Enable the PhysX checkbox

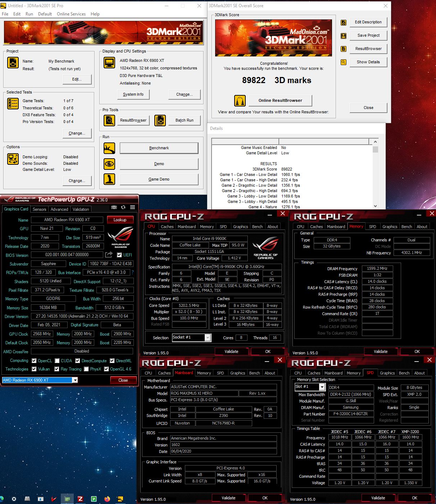(x=86, y=369)
